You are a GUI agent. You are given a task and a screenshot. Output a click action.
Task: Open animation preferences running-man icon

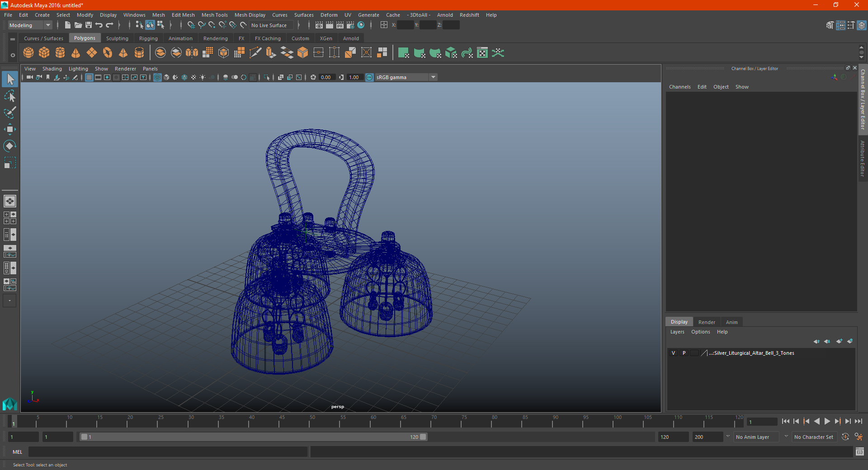[x=859, y=437]
